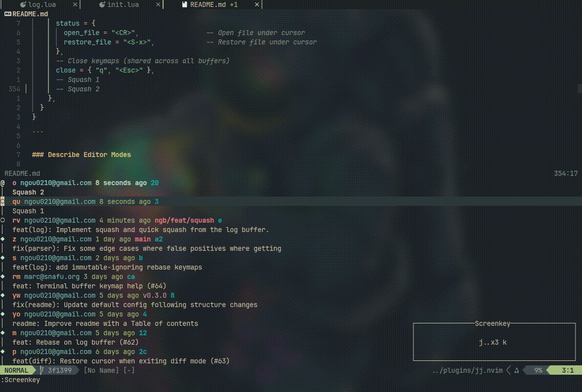Click the open_file = "<CR>" line
The image size is (582, 392).
click(101, 33)
